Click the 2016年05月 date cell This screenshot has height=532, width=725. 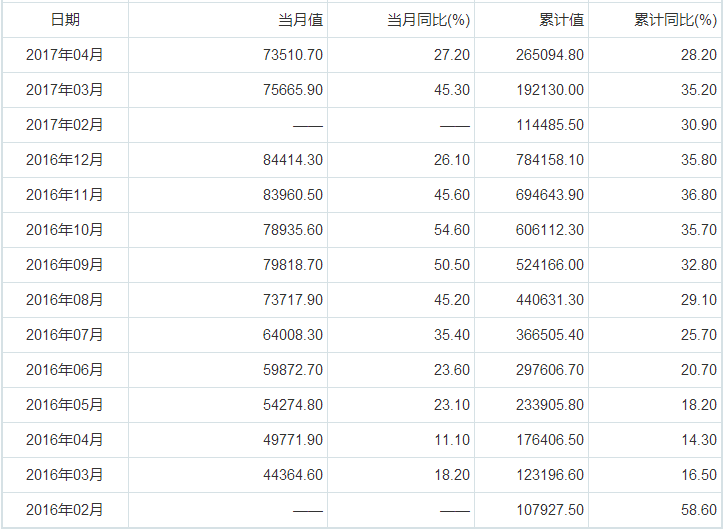tap(65, 405)
